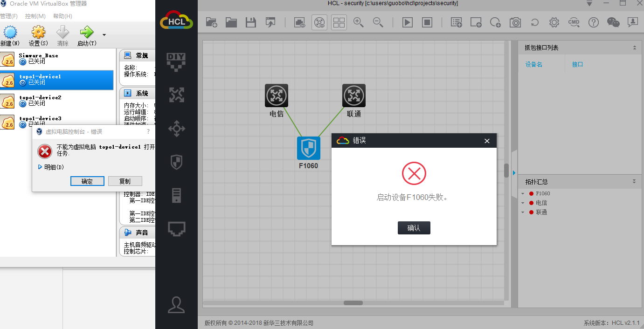Click the add text note icon
This screenshot has width=644, height=329.
click(x=457, y=22)
